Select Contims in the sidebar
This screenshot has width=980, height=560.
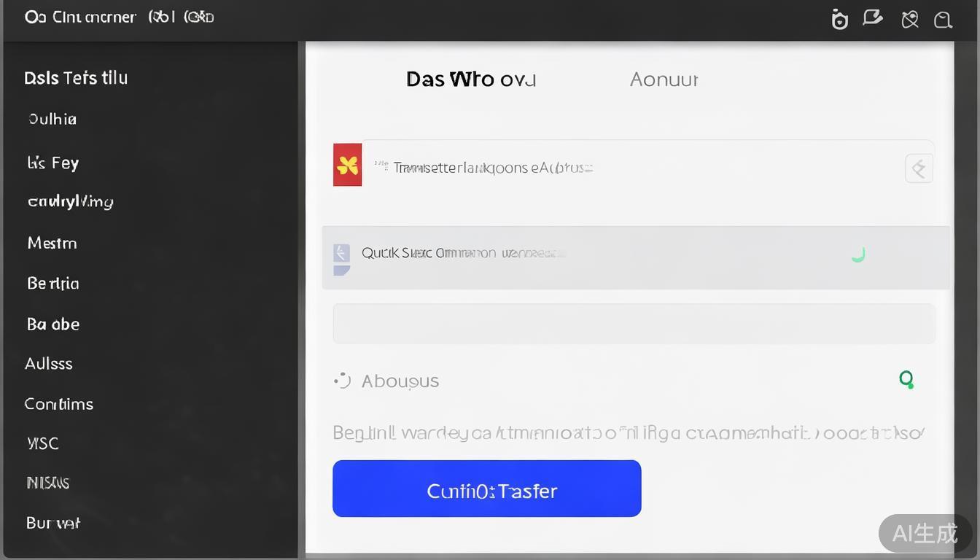pos(59,404)
